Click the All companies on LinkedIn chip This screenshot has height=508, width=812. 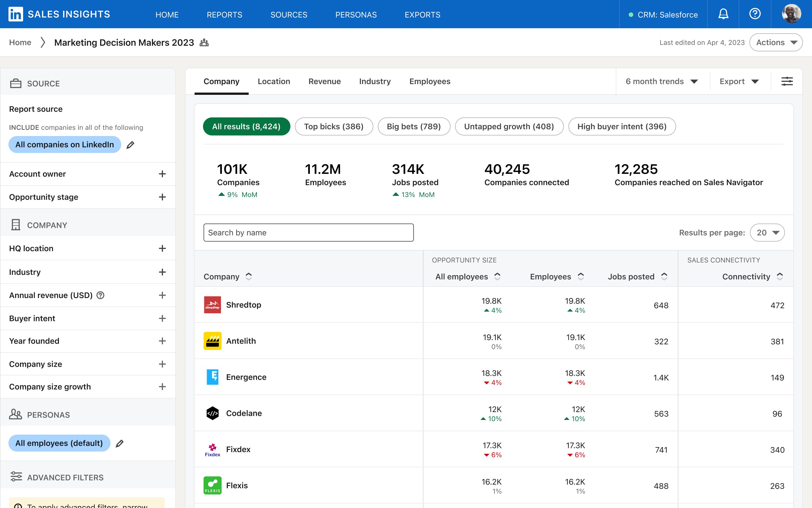[x=65, y=144]
